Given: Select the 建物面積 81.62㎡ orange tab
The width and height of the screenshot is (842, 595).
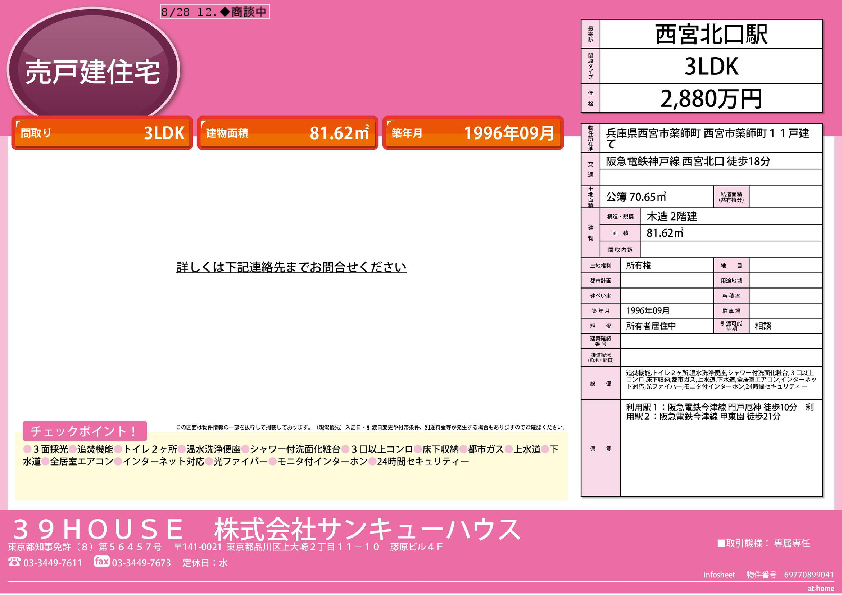Looking at the screenshot, I should point(287,133).
